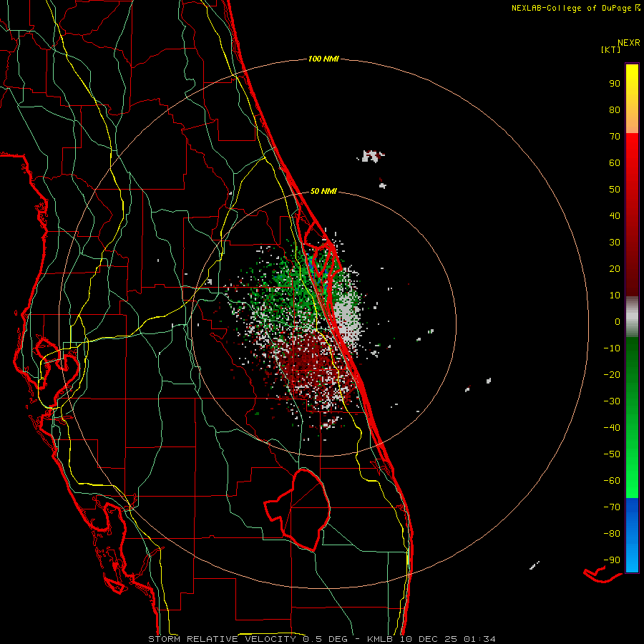Image resolution: width=644 pixels, height=644 pixels.
Task: Click the -50 value on the velocity scale
Action: pyautogui.click(x=612, y=454)
